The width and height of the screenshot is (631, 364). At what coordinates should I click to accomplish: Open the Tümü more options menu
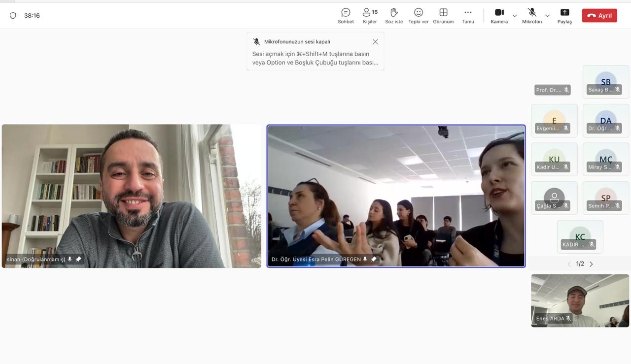[468, 16]
